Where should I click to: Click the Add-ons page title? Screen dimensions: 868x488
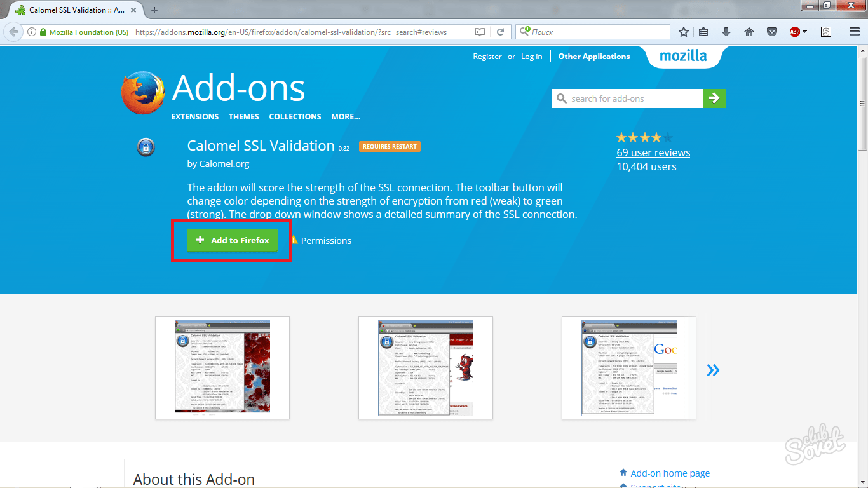click(x=238, y=88)
